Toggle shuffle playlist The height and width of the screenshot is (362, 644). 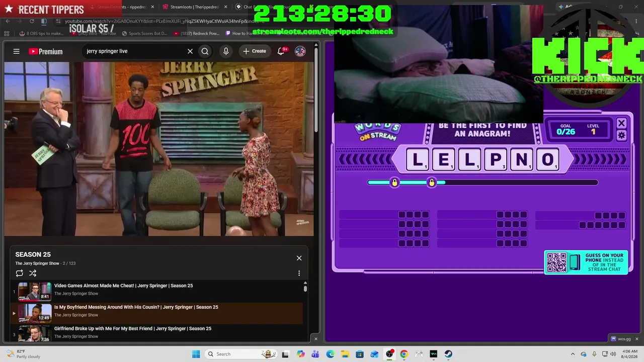pyautogui.click(x=33, y=273)
